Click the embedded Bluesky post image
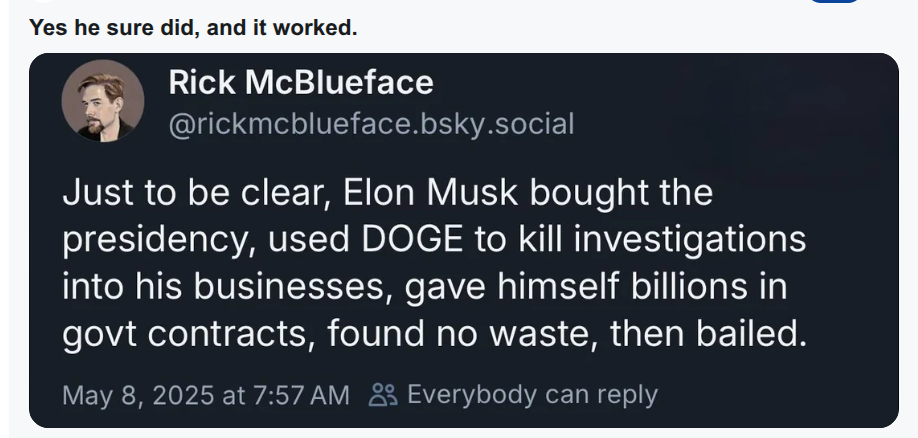918x438 pixels. click(464, 241)
